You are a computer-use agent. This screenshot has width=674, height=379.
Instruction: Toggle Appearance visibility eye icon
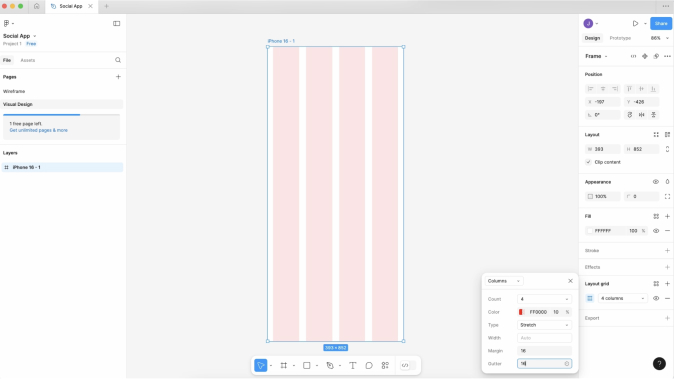tap(656, 182)
